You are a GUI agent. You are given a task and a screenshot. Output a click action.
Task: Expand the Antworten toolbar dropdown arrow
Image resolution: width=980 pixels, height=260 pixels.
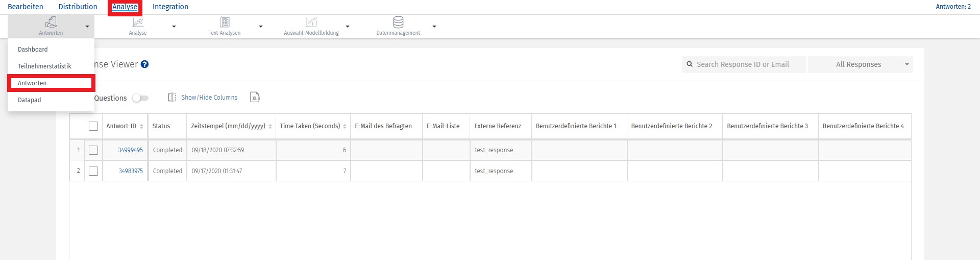pyautogui.click(x=87, y=27)
